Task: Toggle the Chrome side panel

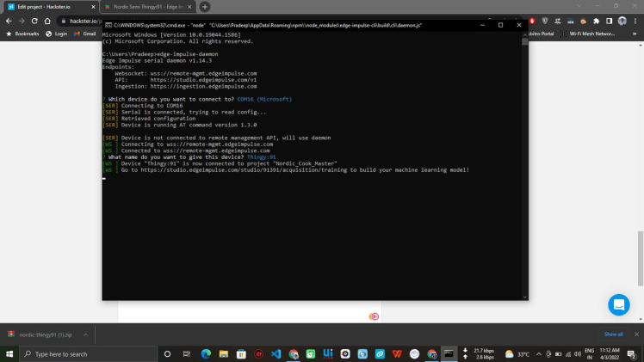Action: coord(609,21)
